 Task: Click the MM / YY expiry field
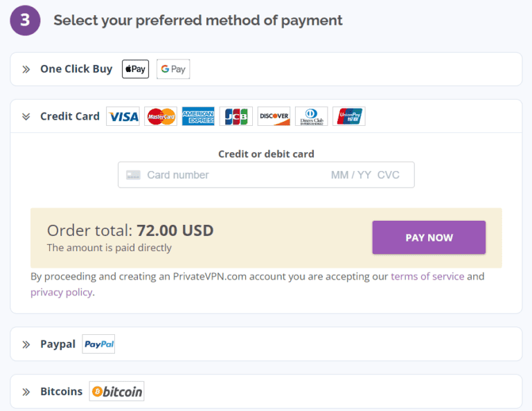351,175
